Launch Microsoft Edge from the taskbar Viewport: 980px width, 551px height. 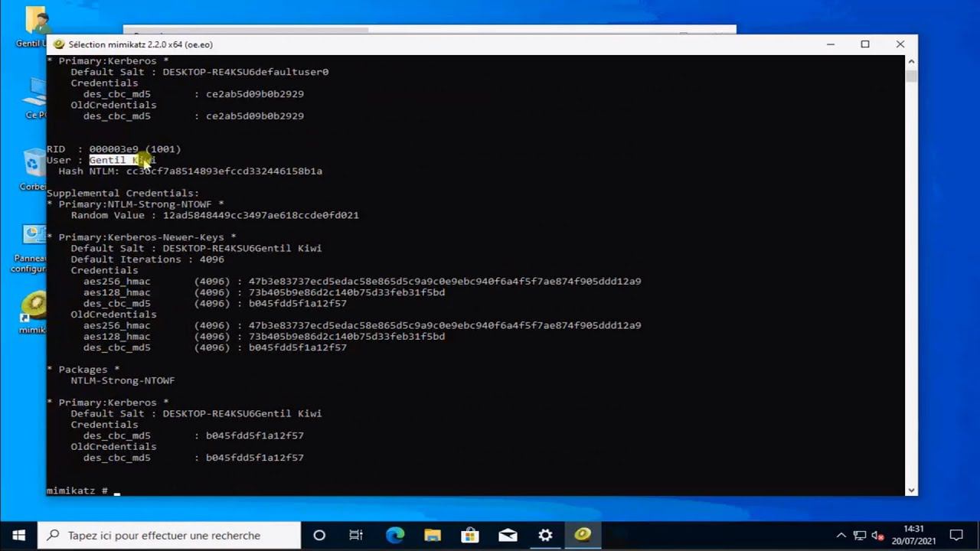[394, 535]
